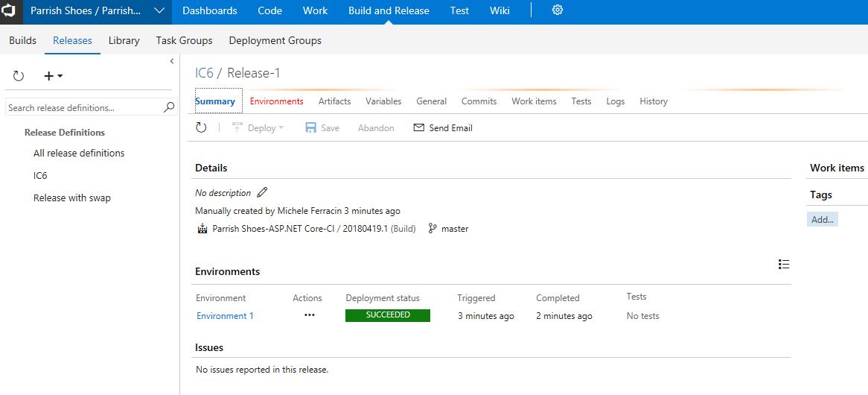Open Environment 1 actions ellipsis menu
The height and width of the screenshot is (395, 868).
coord(310,315)
